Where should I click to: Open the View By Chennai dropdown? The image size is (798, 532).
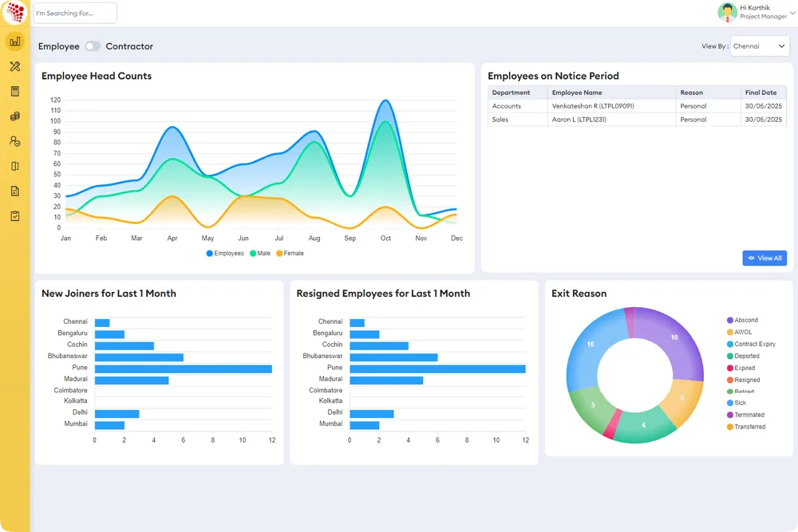(x=758, y=45)
